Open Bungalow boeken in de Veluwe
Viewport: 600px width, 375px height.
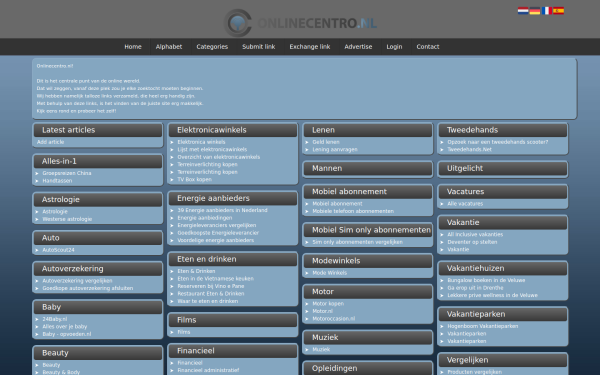click(x=486, y=280)
